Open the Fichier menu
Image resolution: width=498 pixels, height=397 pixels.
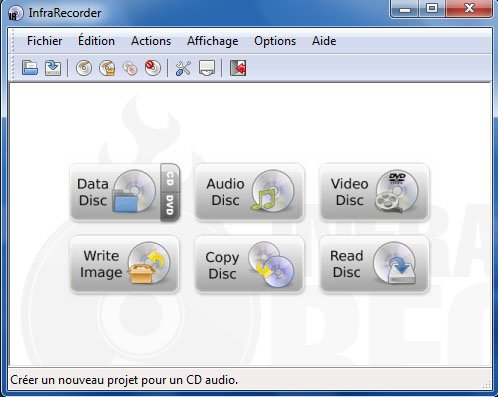(x=44, y=41)
